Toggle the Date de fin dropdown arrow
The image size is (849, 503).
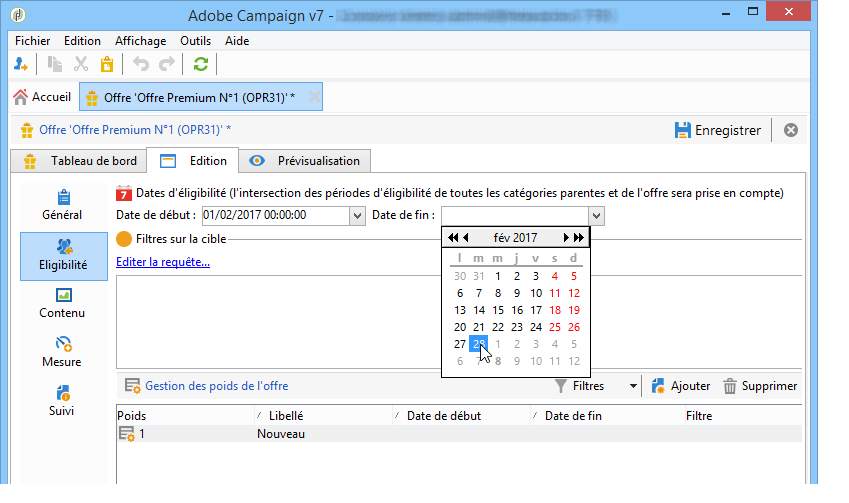(597, 216)
